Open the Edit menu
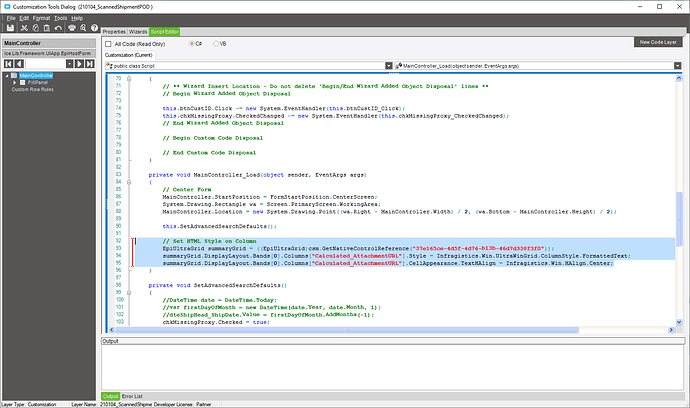Viewport: 690px width, 408px height. [x=24, y=18]
